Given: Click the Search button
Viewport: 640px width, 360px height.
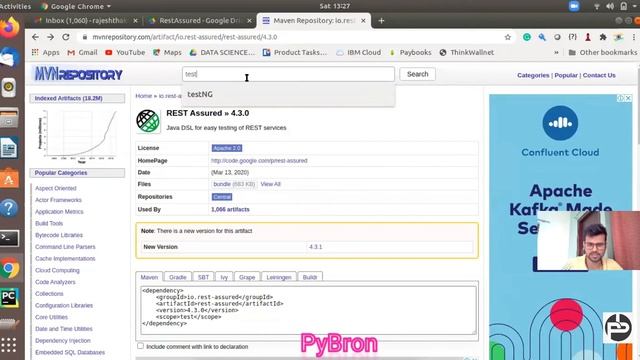Looking at the screenshot, I should click(x=418, y=74).
